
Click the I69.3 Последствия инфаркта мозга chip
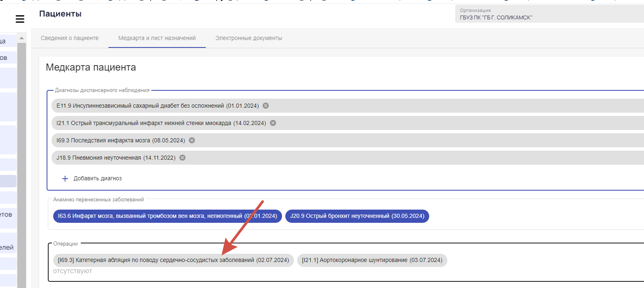(348, 140)
